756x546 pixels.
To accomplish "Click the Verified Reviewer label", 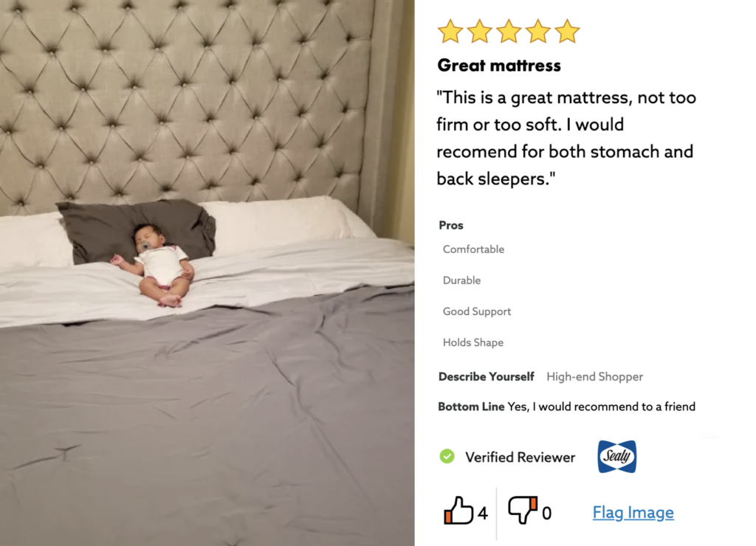I will 520,457.
